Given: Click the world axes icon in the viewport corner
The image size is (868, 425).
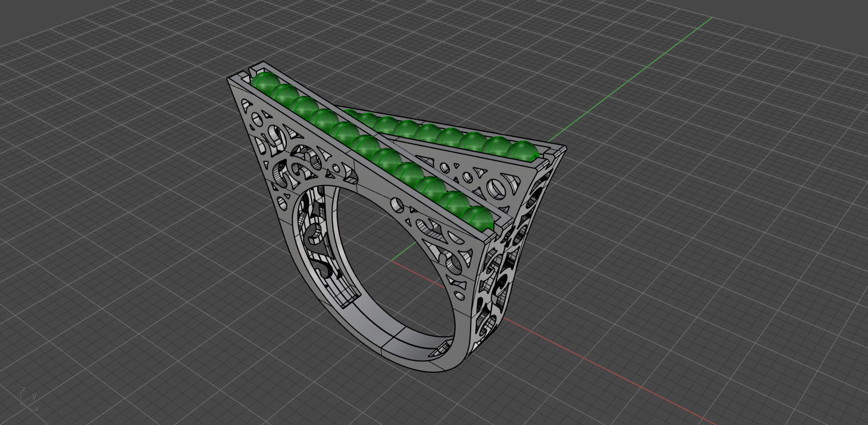Looking at the screenshot, I should pyautogui.click(x=28, y=399).
